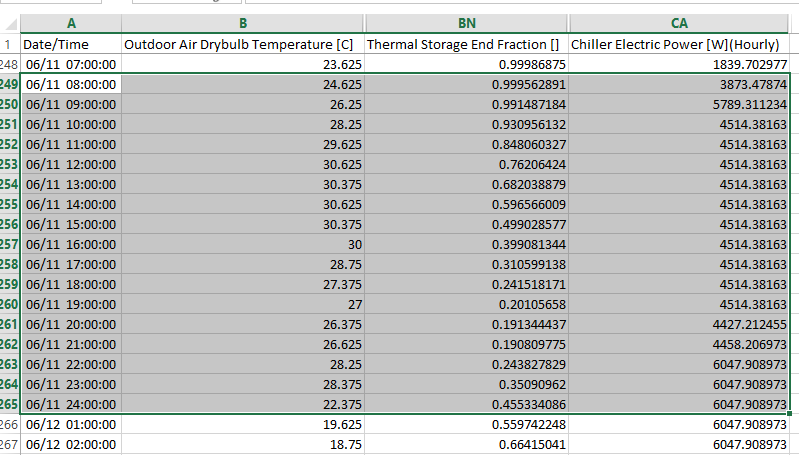This screenshot has height=455, width=799.
Task: Select row header 1
Action: (10, 44)
